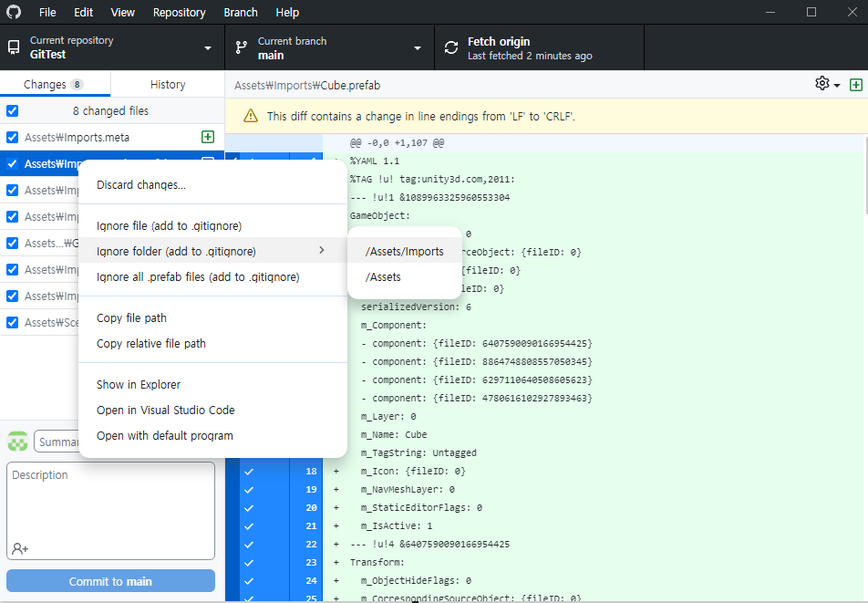Click the 'm_IsActive: 1' diff line

pyautogui.click(x=397, y=526)
